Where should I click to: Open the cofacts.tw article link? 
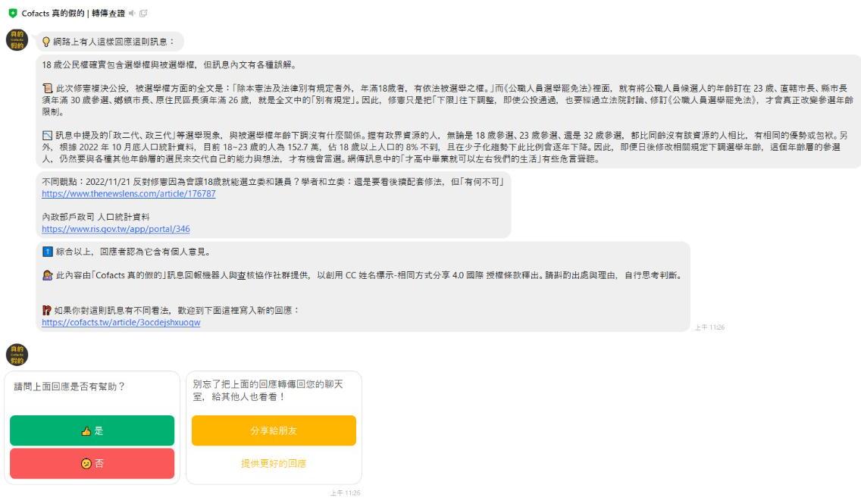pos(121,322)
